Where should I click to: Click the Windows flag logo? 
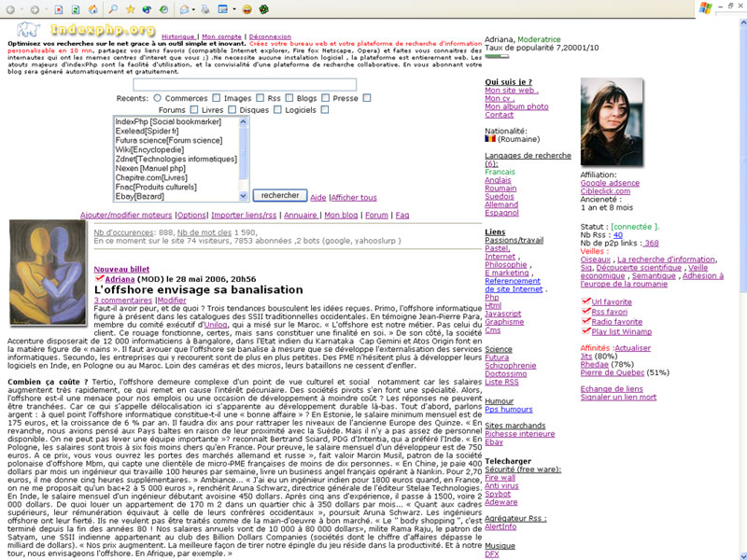[706, 7]
